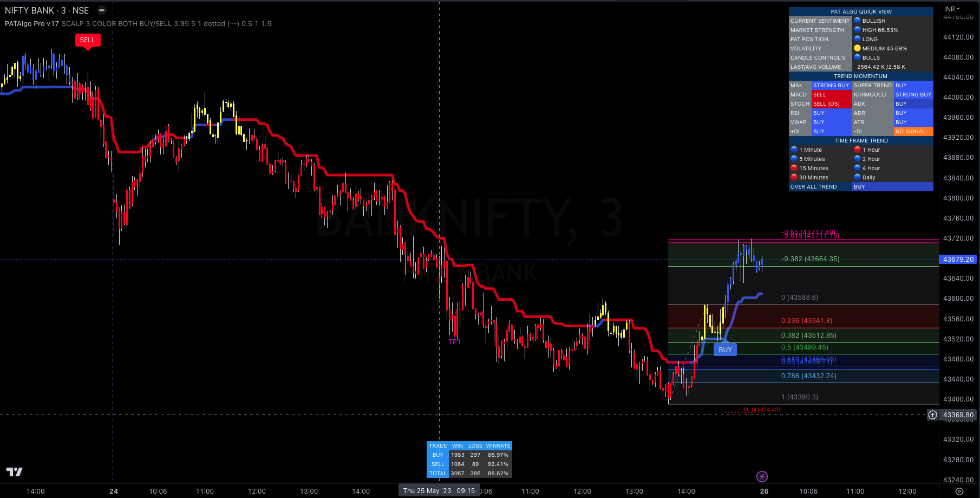Click the MACD SELL red cell

click(831, 95)
